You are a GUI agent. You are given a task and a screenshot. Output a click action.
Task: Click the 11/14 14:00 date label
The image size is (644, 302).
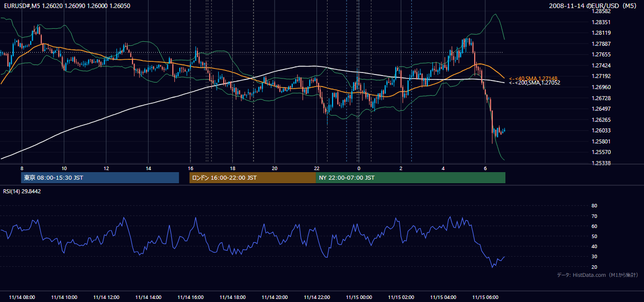(x=148, y=297)
